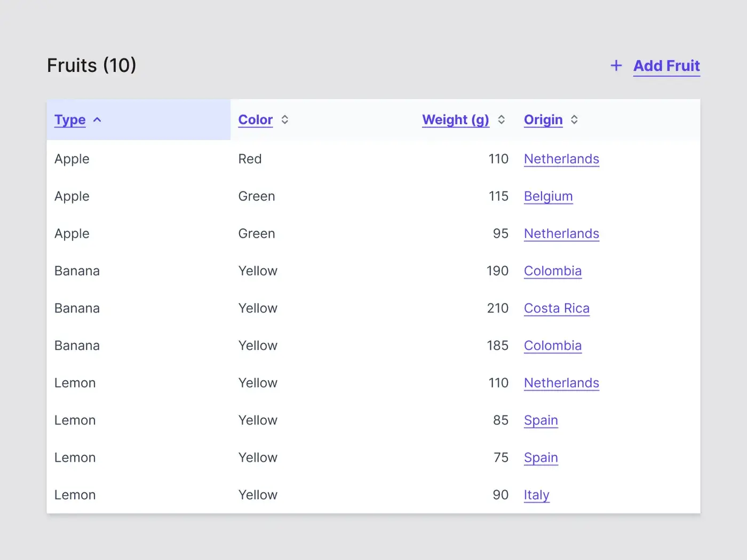Open Belgium origin link
Image resolution: width=747 pixels, height=560 pixels.
click(x=548, y=196)
